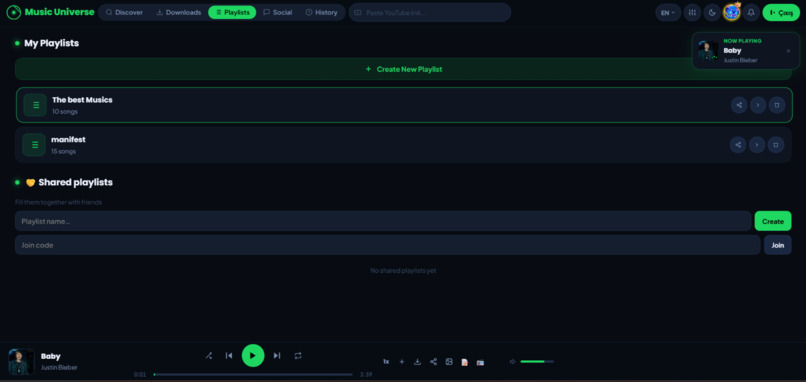Viewport: 806px width, 382px height.
Task: Open the lyrics notes icon
Action: [465, 362]
